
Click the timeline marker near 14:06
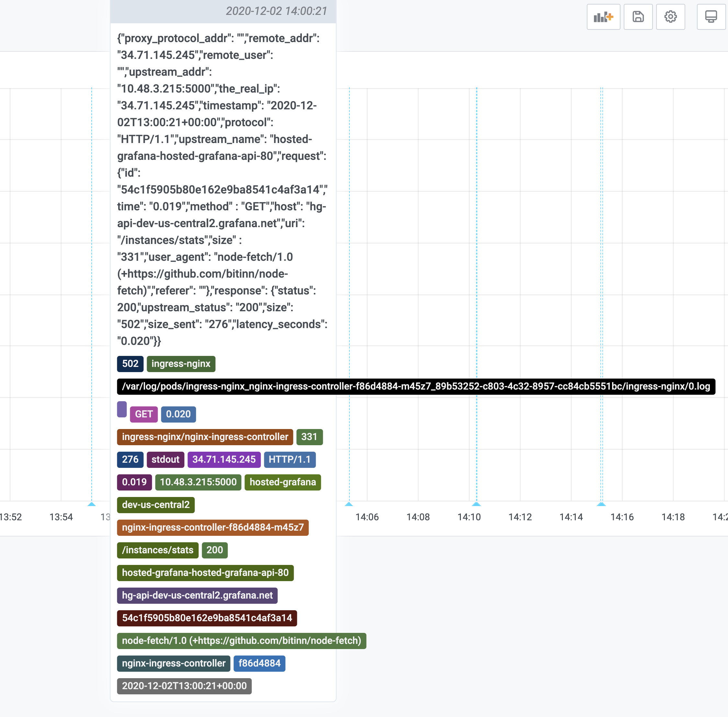[x=349, y=505]
